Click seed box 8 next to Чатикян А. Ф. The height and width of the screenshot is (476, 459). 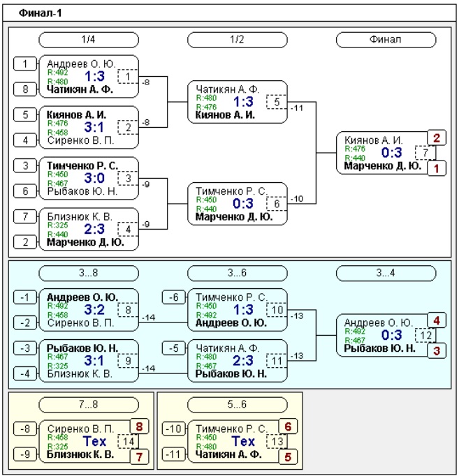[x=25, y=89]
